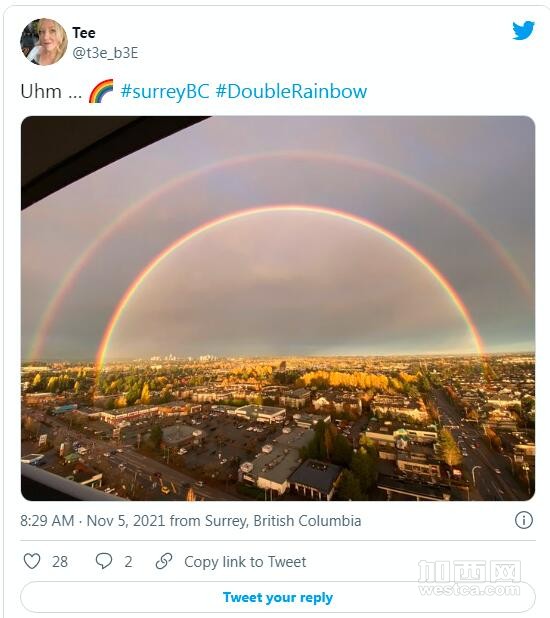Click the like count 28
Screen dimensions: 550x618
coord(60,562)
